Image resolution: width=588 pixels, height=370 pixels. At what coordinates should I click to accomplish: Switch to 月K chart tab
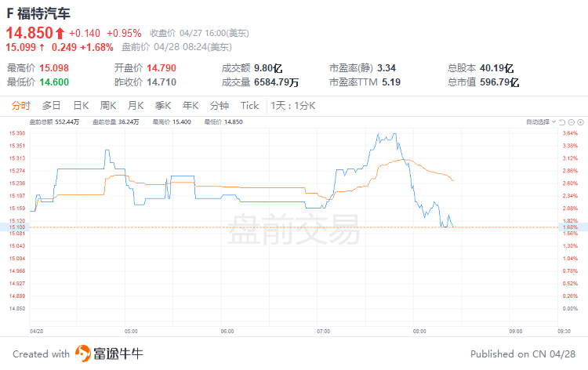[x=136, y=106]
